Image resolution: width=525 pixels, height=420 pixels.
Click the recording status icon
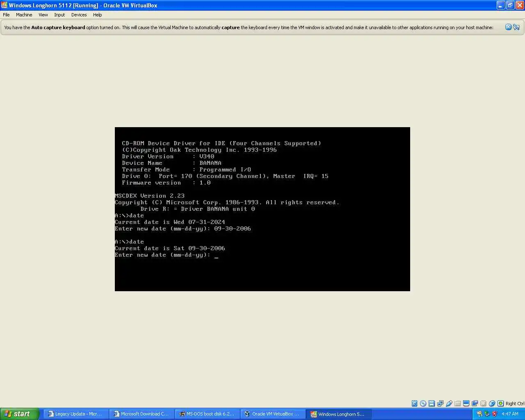click(x=475, y=404)
